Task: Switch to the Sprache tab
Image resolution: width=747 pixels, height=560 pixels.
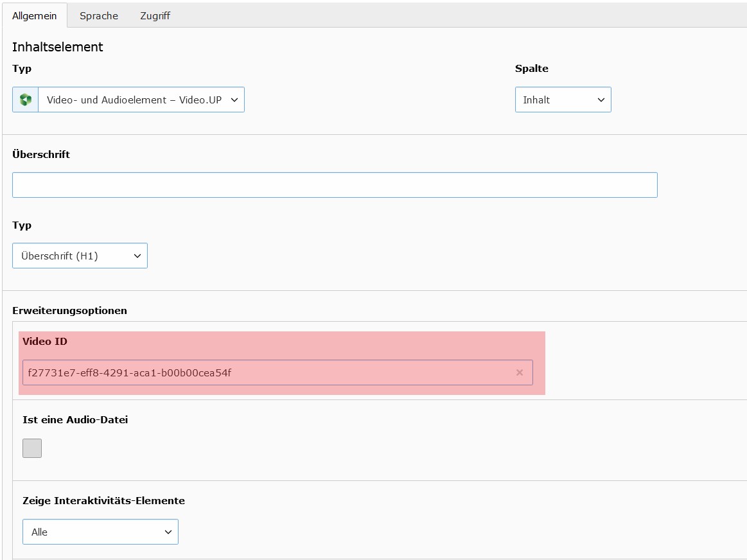Action: click(x=99, y=16)
